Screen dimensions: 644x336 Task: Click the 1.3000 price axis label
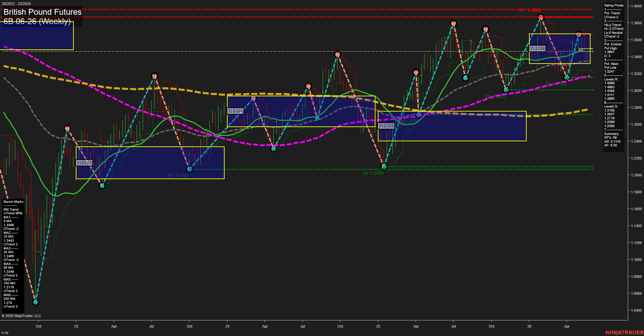[636, 91]
